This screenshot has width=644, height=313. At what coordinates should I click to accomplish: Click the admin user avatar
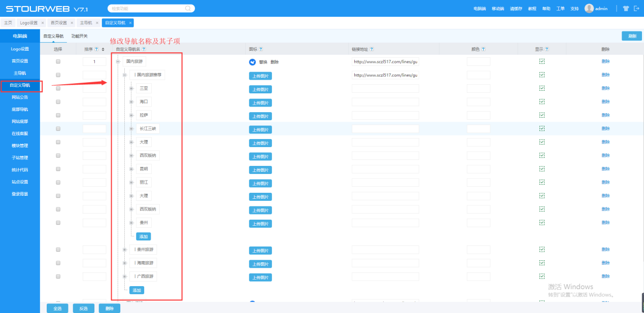coord(589,8)
